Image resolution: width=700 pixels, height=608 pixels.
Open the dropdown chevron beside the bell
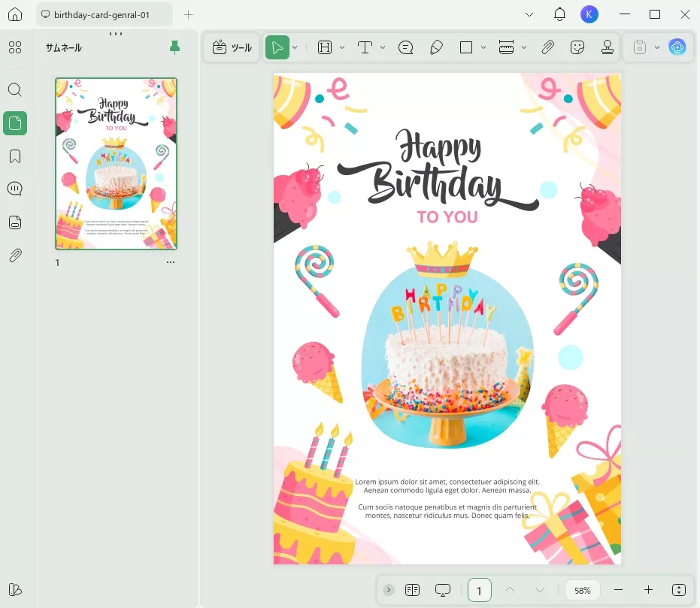click(529, 14)
